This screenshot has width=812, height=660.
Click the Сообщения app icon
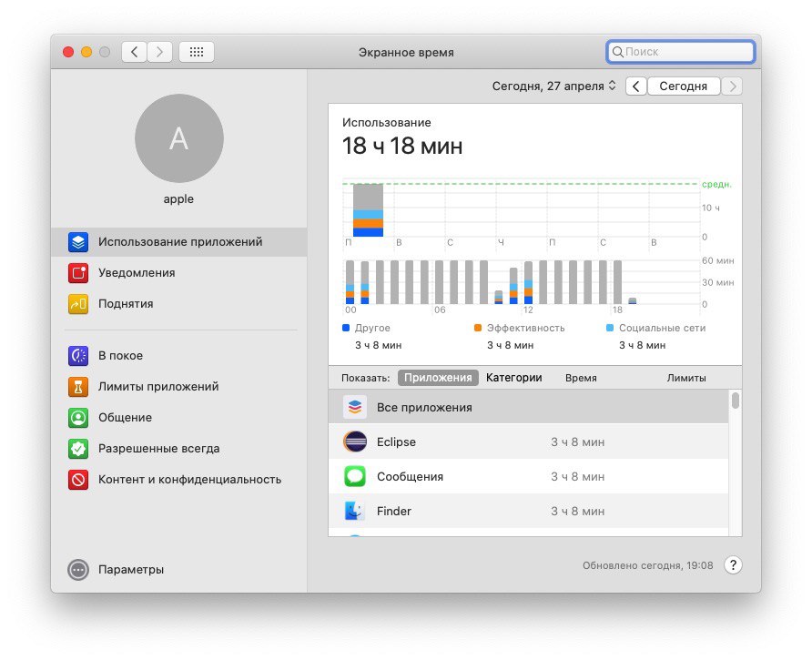(x=355, y=477)
